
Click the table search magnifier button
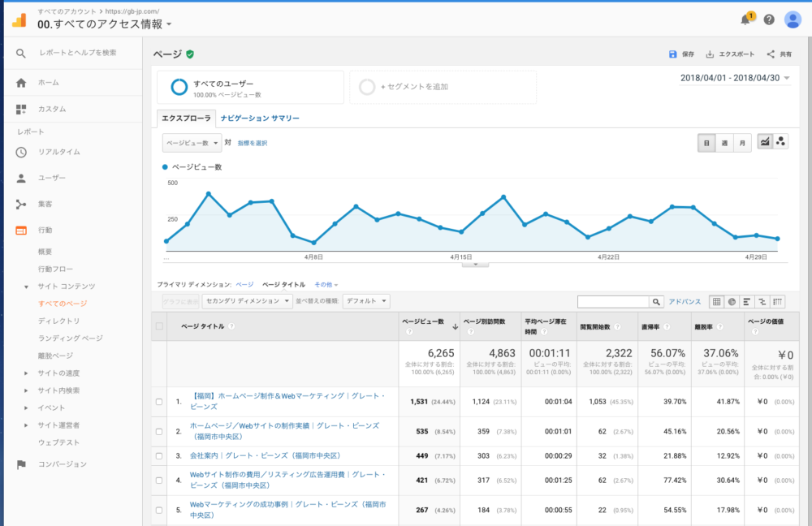pos(657,301)
